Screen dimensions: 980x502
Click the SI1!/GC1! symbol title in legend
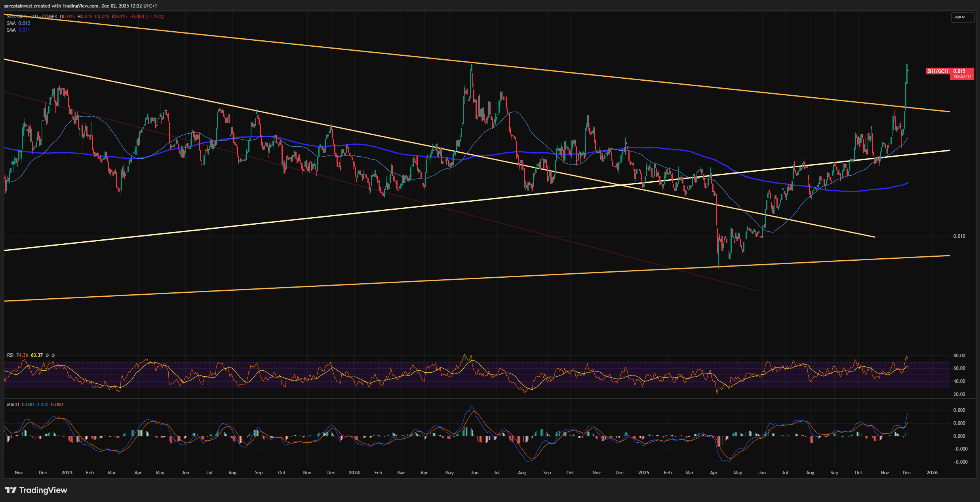17,17
